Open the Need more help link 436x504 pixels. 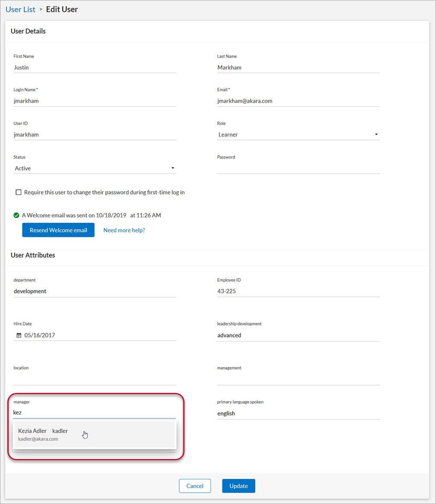(x=124, y=230)
